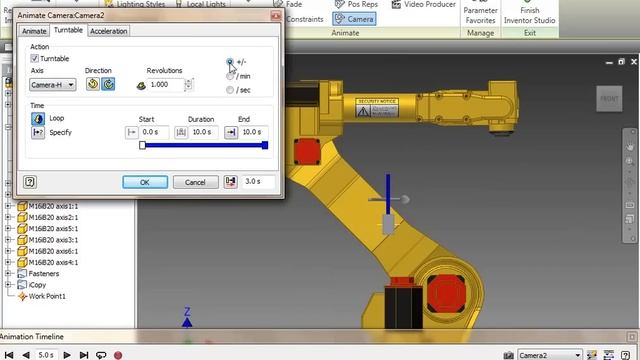Click the Loop time option icon
The image size is (640, 360).
pyautogui.click(x=38, y=118)
